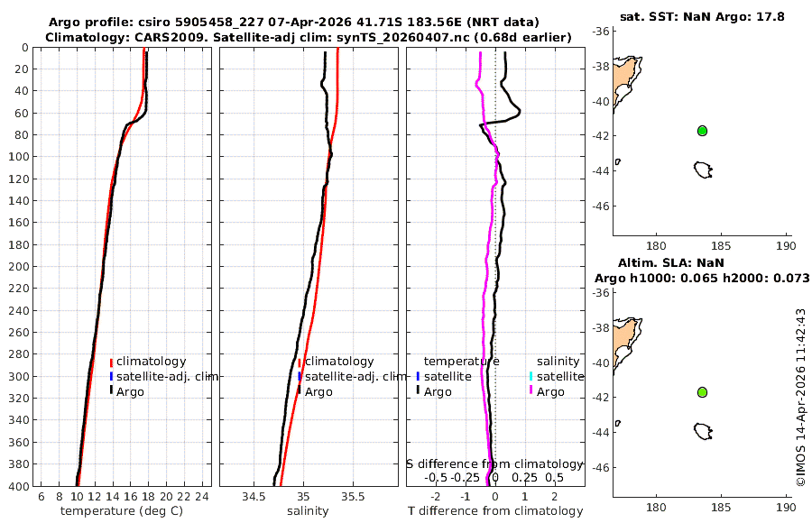
Task: Click cyan satellite swatch under salinity legend
Action: (531, 376)
